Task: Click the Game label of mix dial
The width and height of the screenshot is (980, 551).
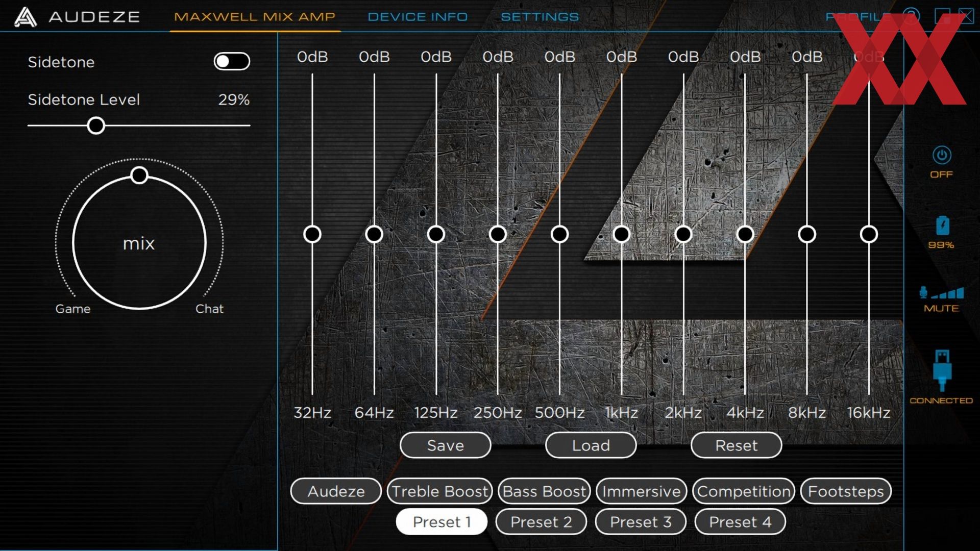Action: click(73, 309)
